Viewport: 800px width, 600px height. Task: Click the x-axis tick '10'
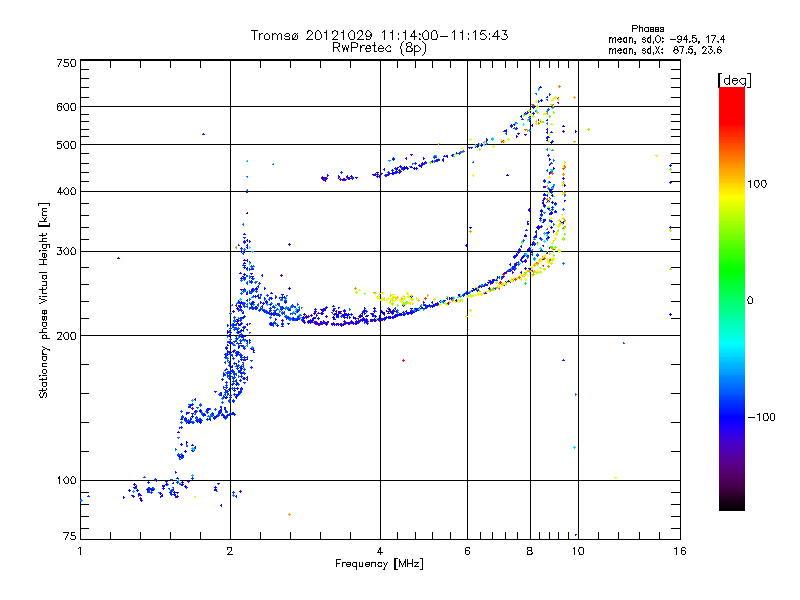point(578,551)
